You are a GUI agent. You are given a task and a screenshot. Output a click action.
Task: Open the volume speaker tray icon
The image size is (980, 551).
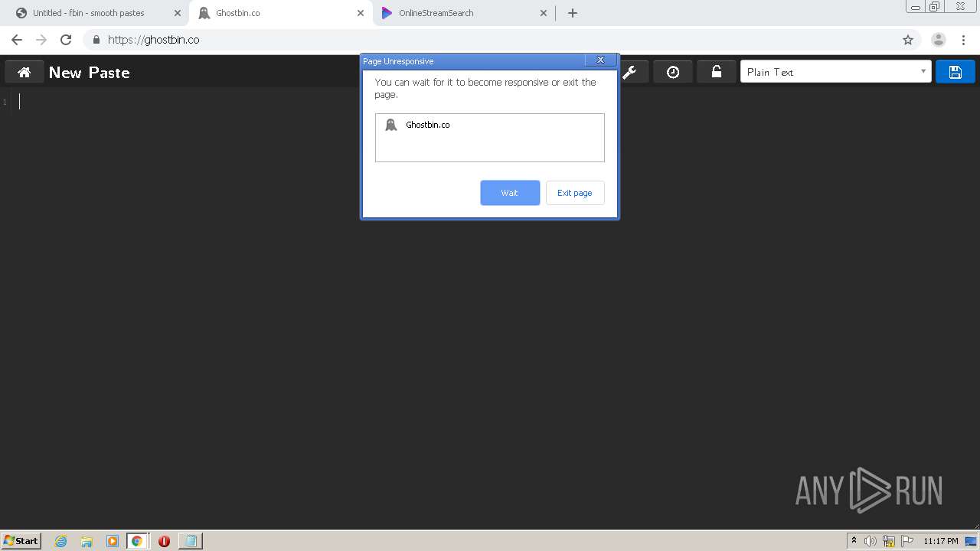(x=871, y=541)
